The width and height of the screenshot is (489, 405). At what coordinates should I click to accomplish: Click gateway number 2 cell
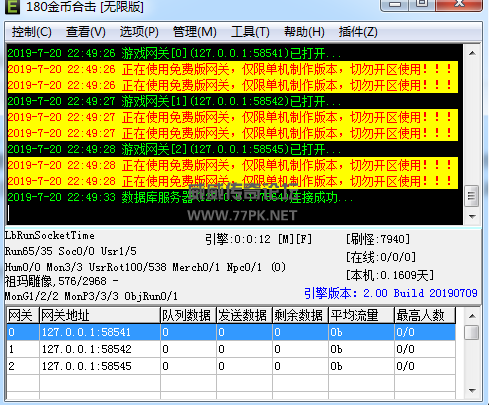tap(23, 366)
